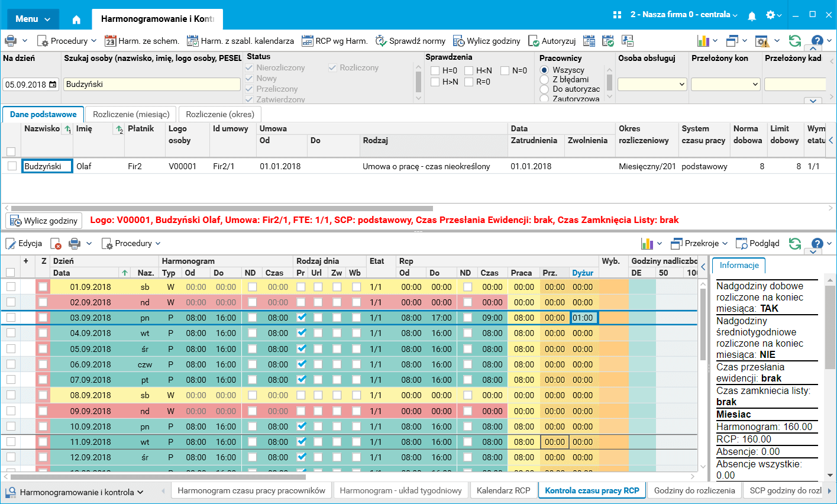837x504 pixels.
Task: Switch to Rozliczenie (miesiąc) tab
Action: [131, 114]
